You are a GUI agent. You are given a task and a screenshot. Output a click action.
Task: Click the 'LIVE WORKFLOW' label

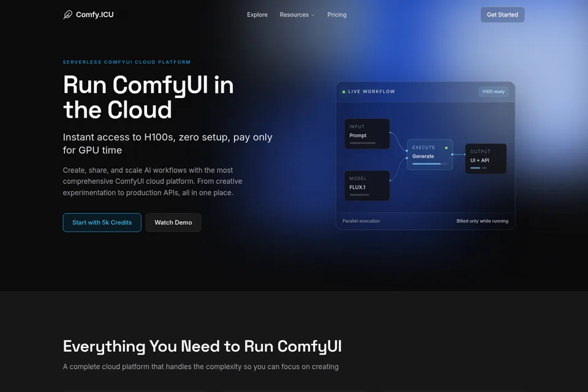pyautogui.click(x=371, y=91)
